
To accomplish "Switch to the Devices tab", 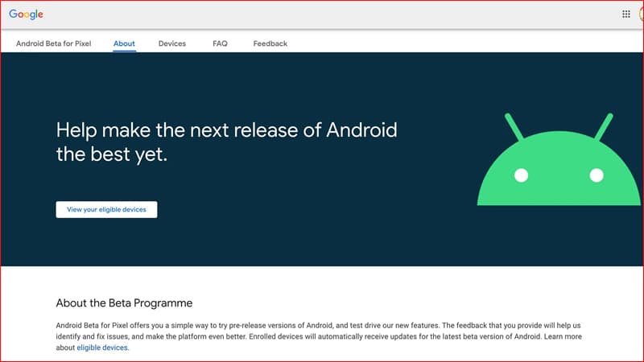I will (x=171, y=43).
